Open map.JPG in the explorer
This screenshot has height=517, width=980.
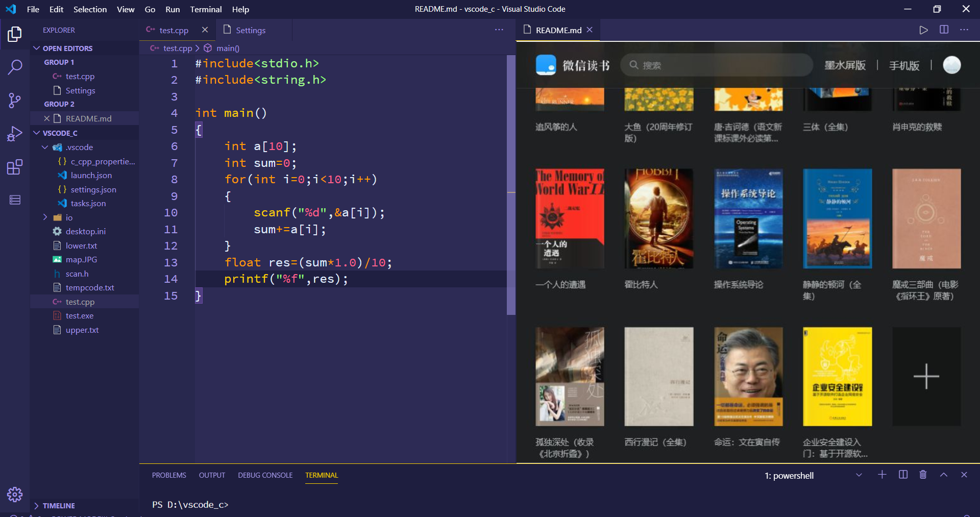[x=85, y=259]
